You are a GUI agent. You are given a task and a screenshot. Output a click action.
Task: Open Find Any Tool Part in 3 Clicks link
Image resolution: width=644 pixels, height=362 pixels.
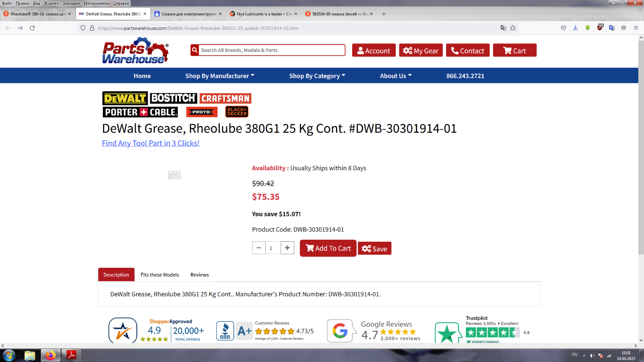(151, 143)
